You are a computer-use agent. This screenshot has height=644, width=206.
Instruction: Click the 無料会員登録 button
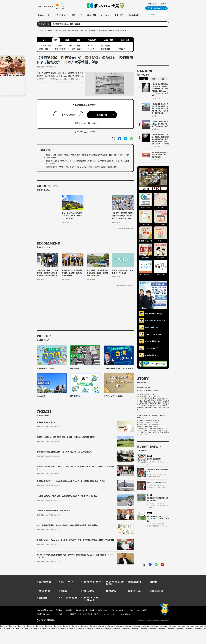point(102,115)
